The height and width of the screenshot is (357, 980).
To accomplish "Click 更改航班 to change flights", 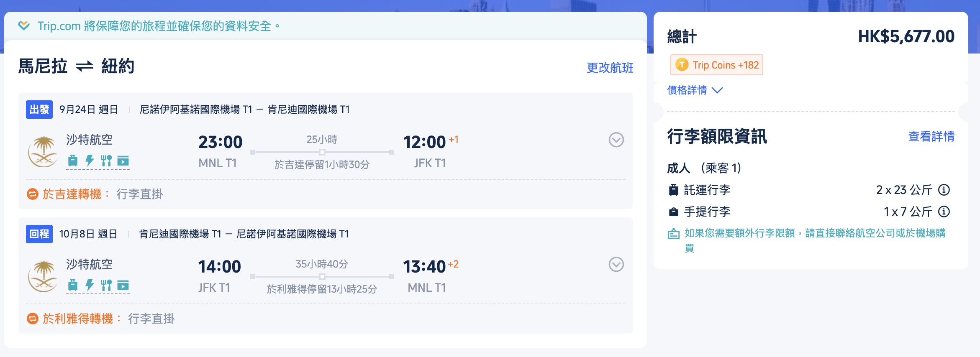I will [x=610, y=68].
